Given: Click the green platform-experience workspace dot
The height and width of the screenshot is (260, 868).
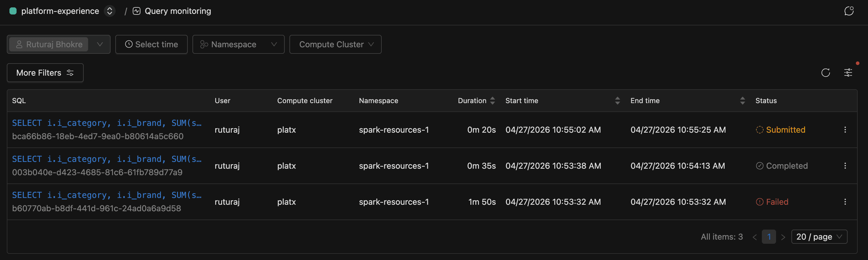Looking at the screenshot, I should [x=13, y=11].
